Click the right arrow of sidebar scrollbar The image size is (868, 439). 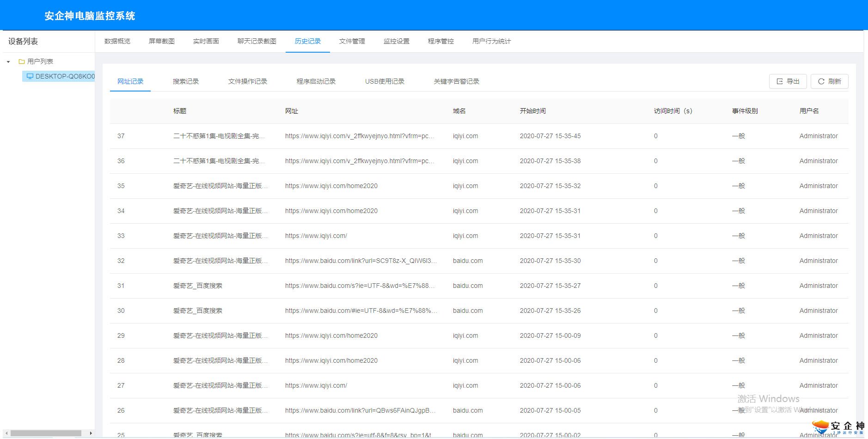(x=91, y=433)
